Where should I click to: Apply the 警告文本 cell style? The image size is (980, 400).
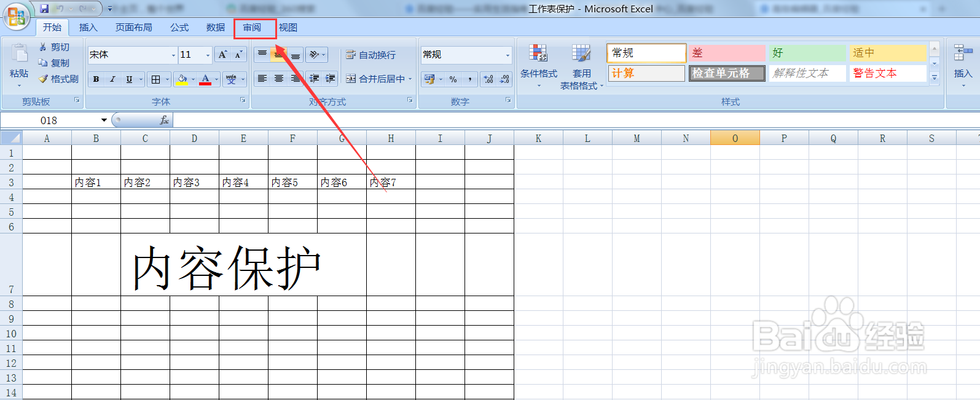(x=888, y=73)
